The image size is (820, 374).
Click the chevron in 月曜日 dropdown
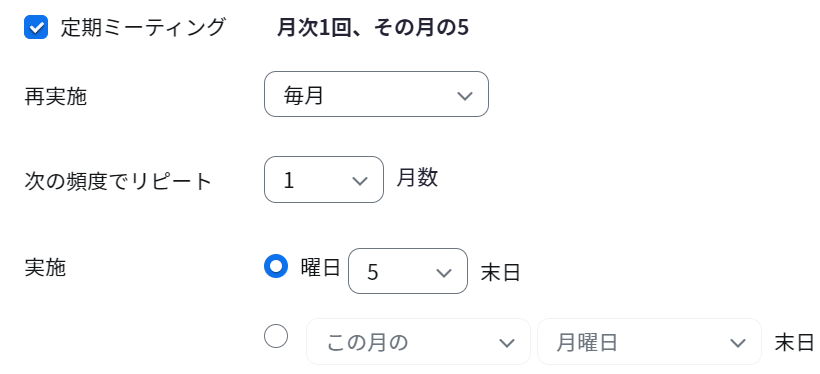[737, 343]
